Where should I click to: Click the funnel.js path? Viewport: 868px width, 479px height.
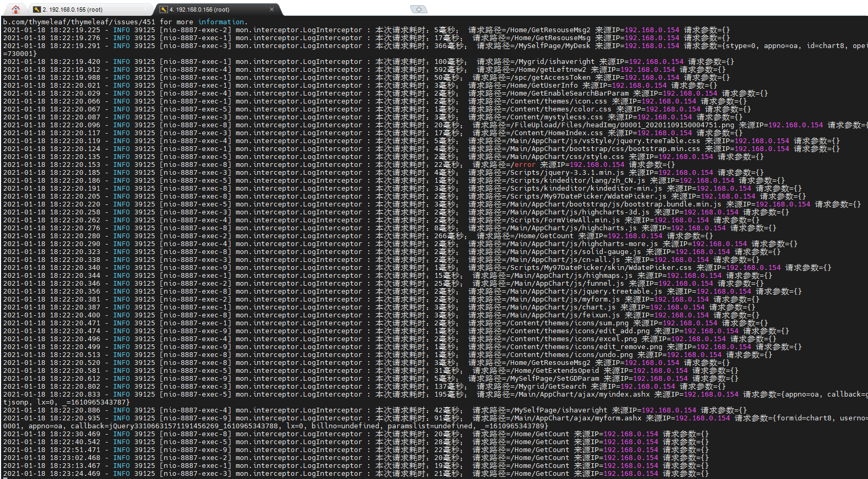click(x=568, y=284)
